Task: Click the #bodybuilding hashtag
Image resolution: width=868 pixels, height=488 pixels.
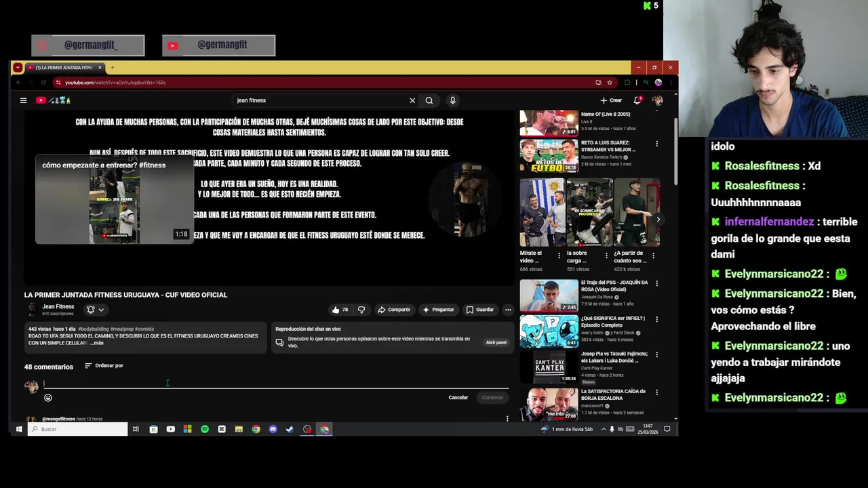Action: [x=94, y=329]
